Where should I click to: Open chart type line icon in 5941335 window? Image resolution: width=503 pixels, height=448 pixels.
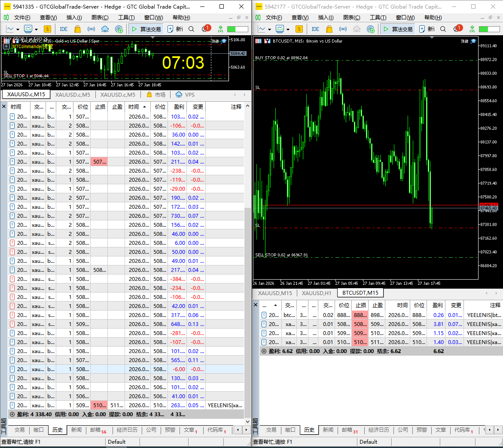click(10, 29)
